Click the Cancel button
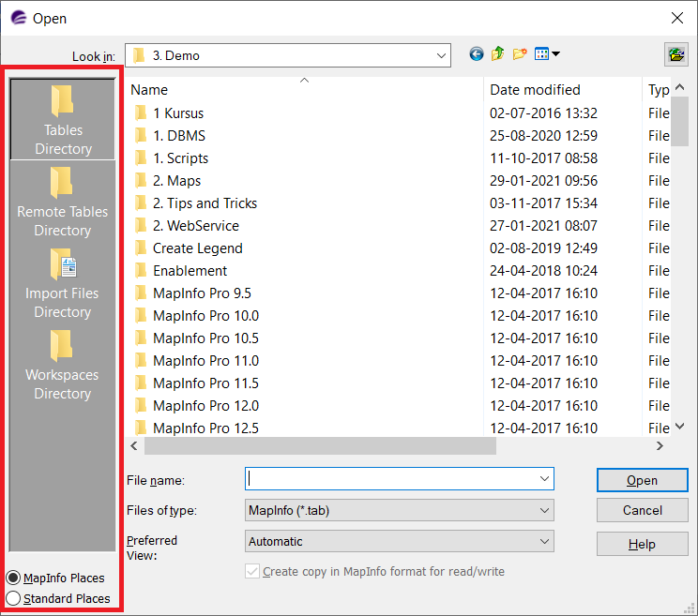The image size is (698, 616). (642, 510)
